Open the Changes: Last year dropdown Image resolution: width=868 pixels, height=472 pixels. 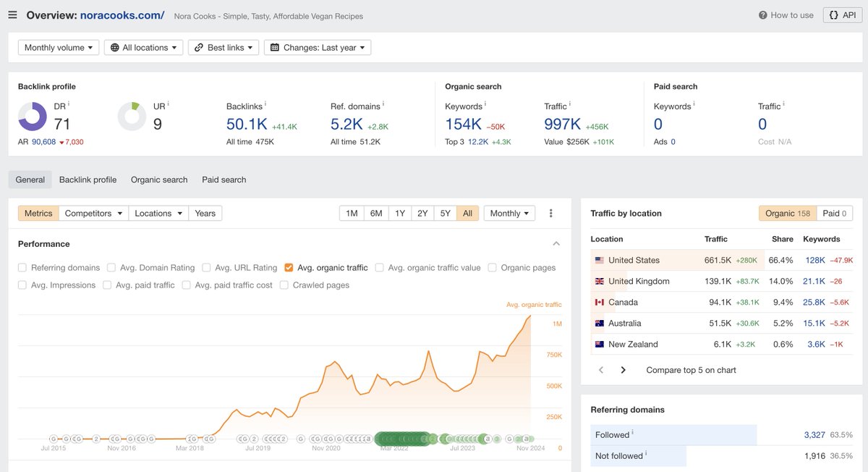[x=318, y=48]
